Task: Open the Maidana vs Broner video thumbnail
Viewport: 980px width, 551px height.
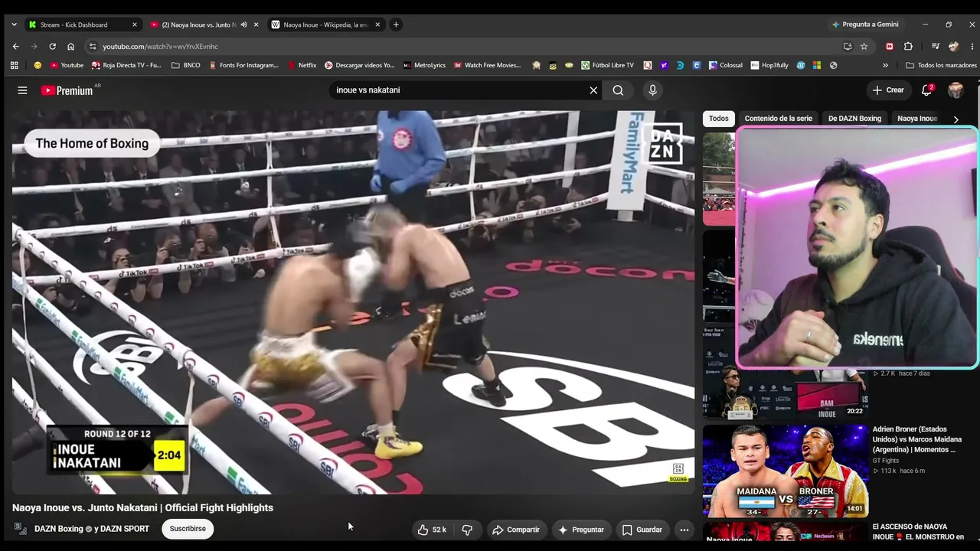Action: coord(785,471)
